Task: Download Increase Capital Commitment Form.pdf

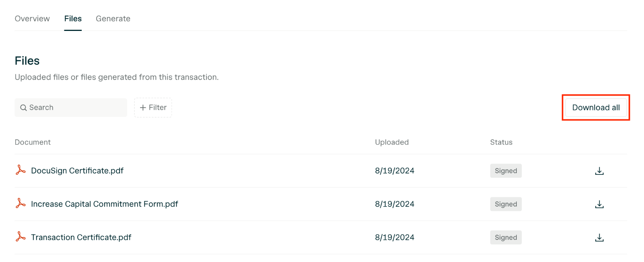Action: pyautogui.click(x=599, y=204)
